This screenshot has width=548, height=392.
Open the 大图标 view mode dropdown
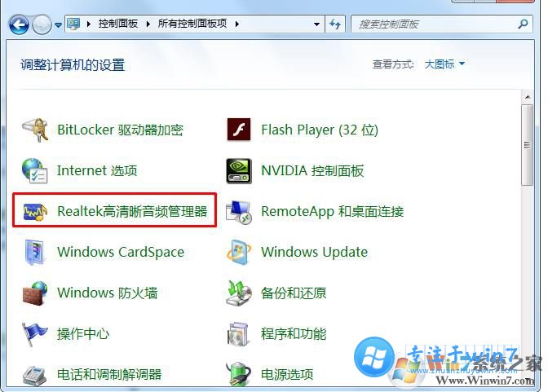[444, 64]
